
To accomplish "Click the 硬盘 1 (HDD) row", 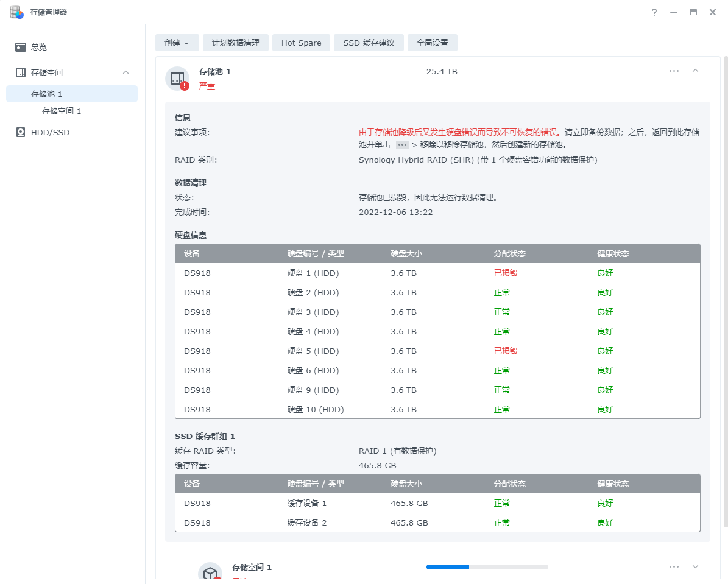I will point(437,273).
